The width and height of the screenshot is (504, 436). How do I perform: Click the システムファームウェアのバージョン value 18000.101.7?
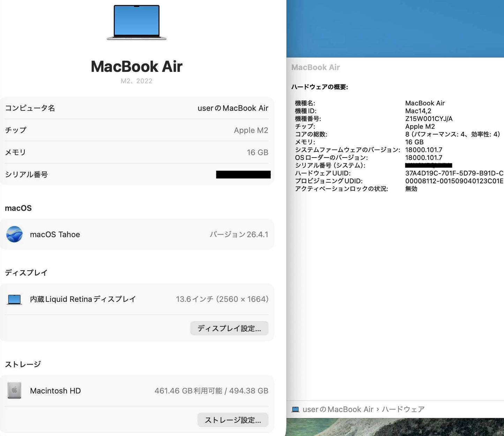coord(424,150)
